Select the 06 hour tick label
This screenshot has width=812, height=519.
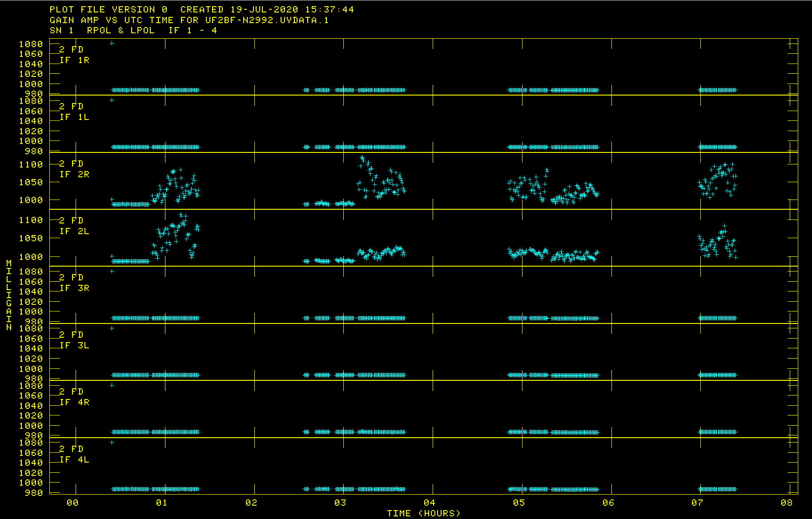(608, 503)
